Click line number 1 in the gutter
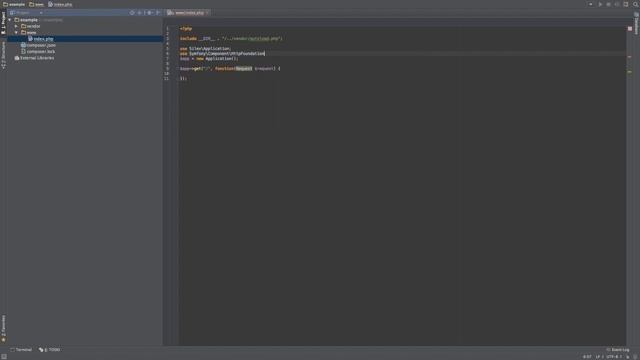The width and height of the screenshot is (640, 360). (167, 29)
